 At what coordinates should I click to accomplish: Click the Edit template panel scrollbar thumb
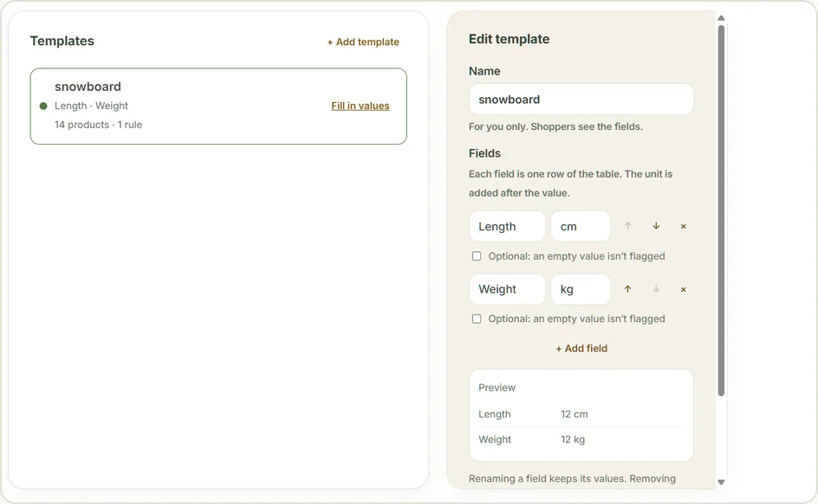(721, 210)
